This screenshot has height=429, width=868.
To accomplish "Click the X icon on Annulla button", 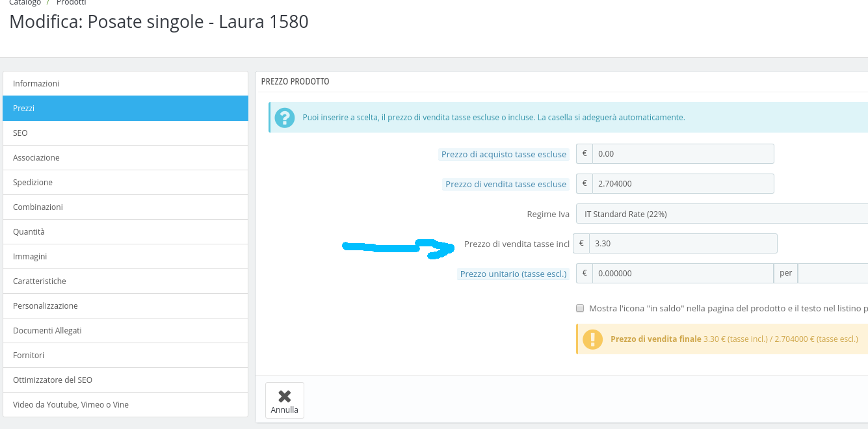I will [285, 396].
